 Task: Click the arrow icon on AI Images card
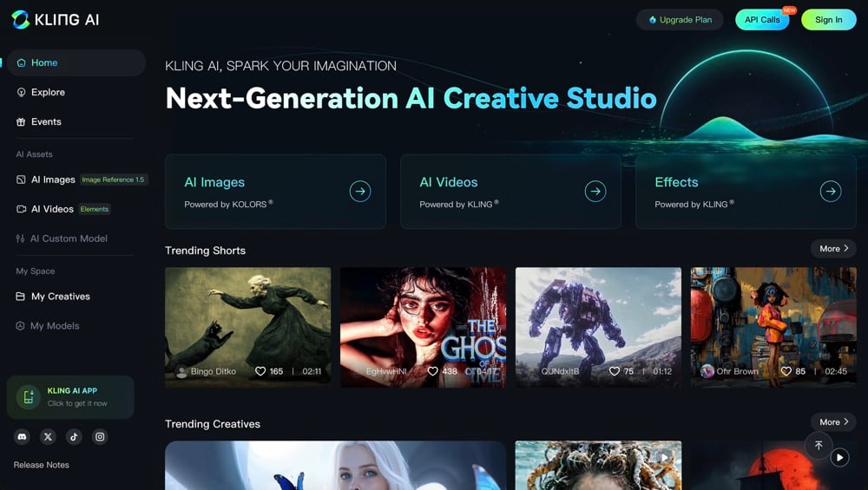point(360,192)
